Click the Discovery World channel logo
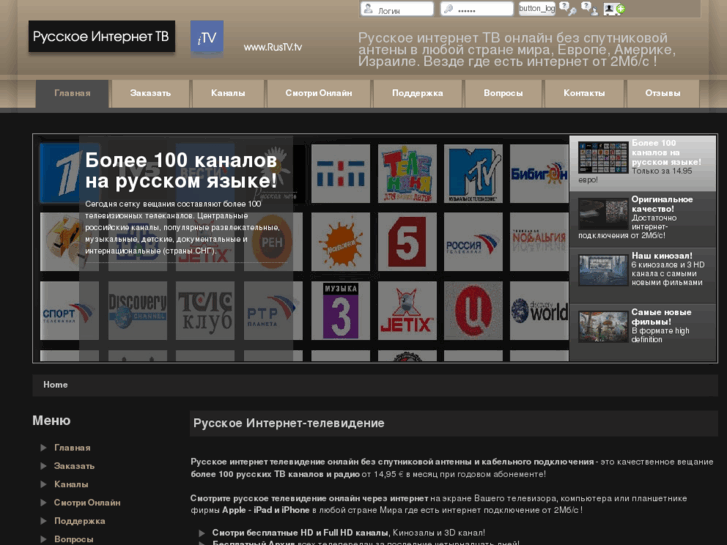Viewport: 727px width, 545px height. coord(539,310)
